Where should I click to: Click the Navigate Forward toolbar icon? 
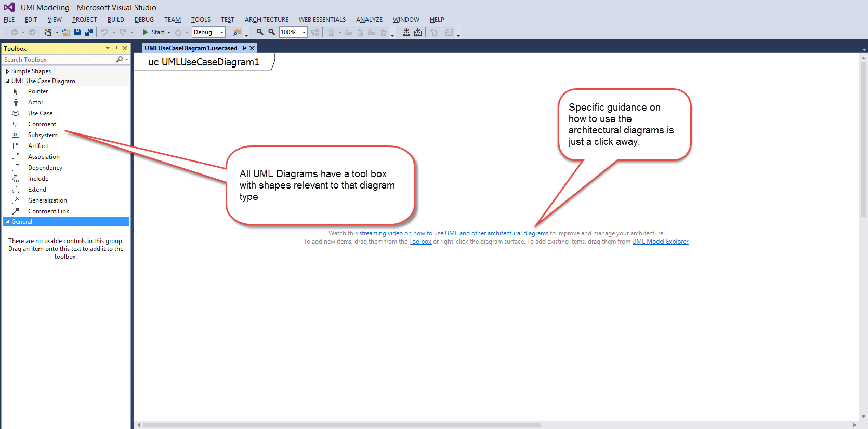pos(32,32)
